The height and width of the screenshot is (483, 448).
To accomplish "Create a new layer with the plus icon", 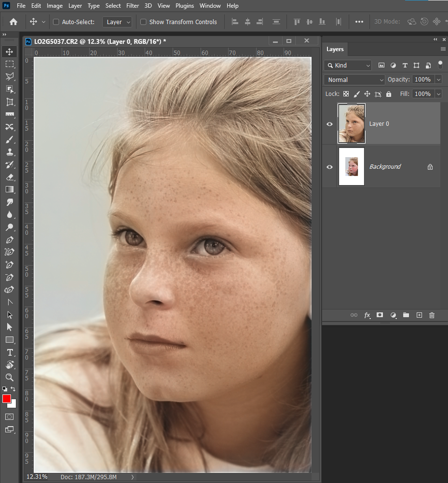I will 419,315.
